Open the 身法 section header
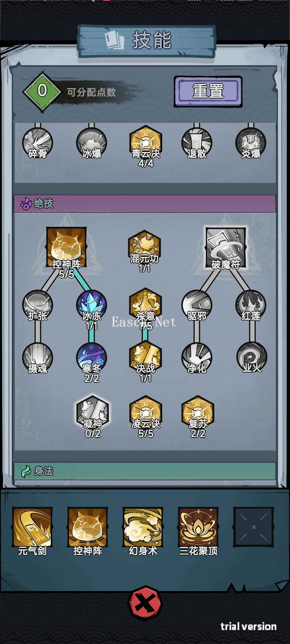The width and height of the screenshot is (290, 644). tap(145, 471)
